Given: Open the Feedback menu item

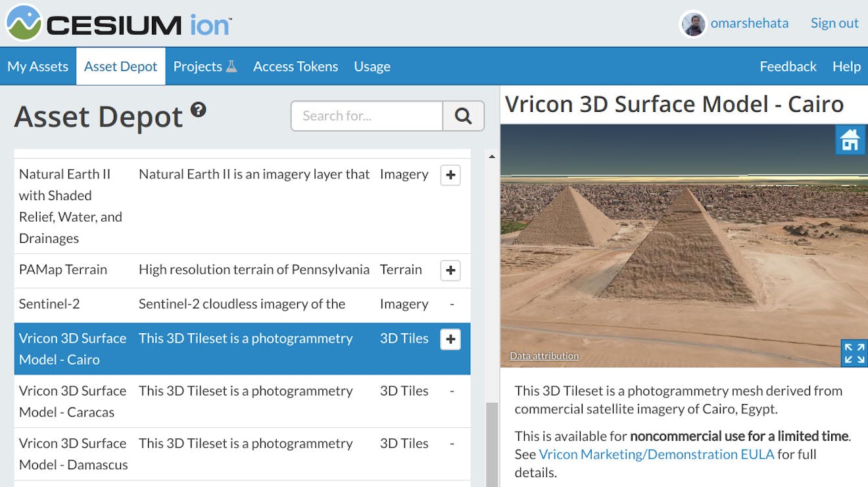Looking at the screenshot, I should pyautogui.click(x=788, y=66).
